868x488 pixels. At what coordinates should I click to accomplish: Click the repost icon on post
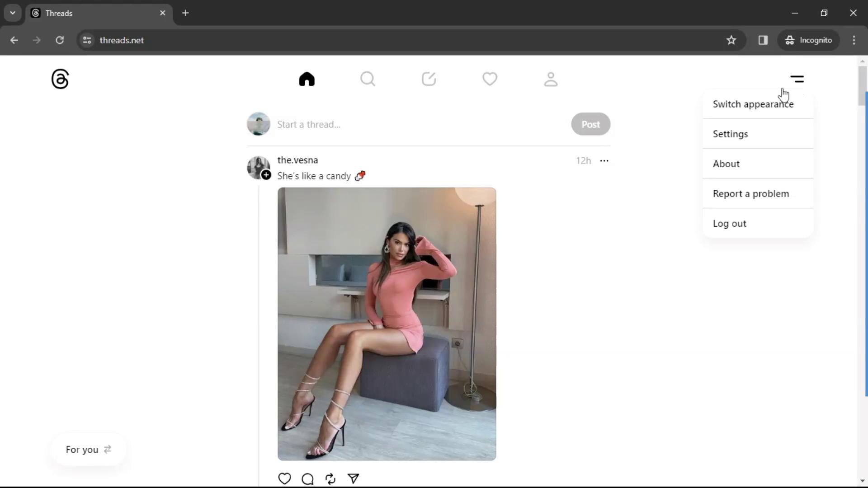330,478
